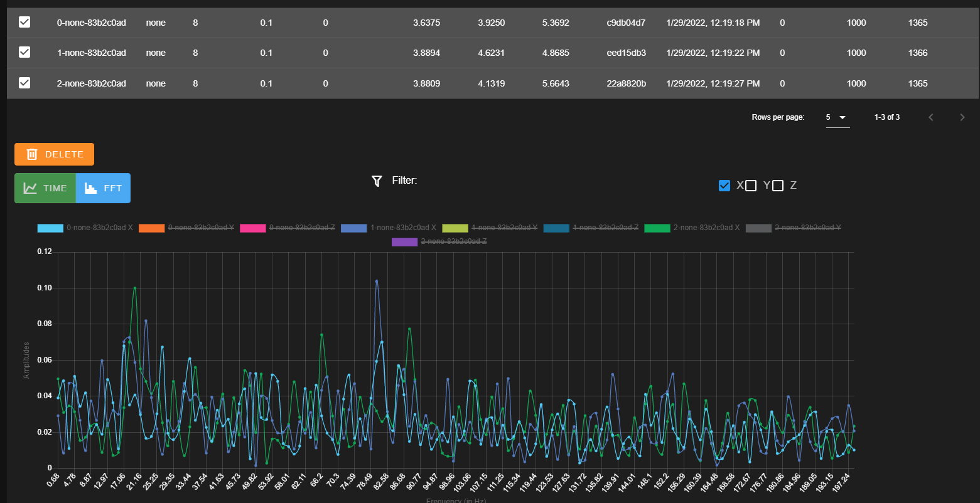This screenshot has width=980, height=503.
Task: Uncheck row 0-none-83b2c0ad checkbox
Action: coord(24,23)
